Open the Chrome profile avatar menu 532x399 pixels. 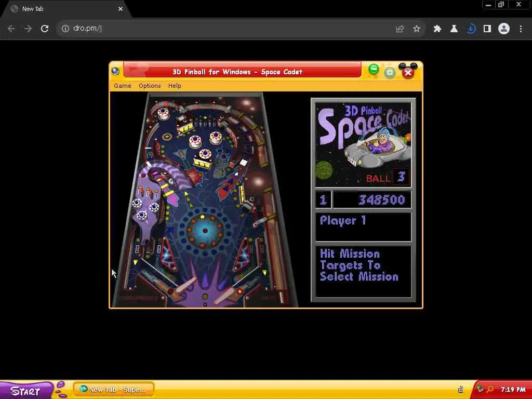coord(504,29)
